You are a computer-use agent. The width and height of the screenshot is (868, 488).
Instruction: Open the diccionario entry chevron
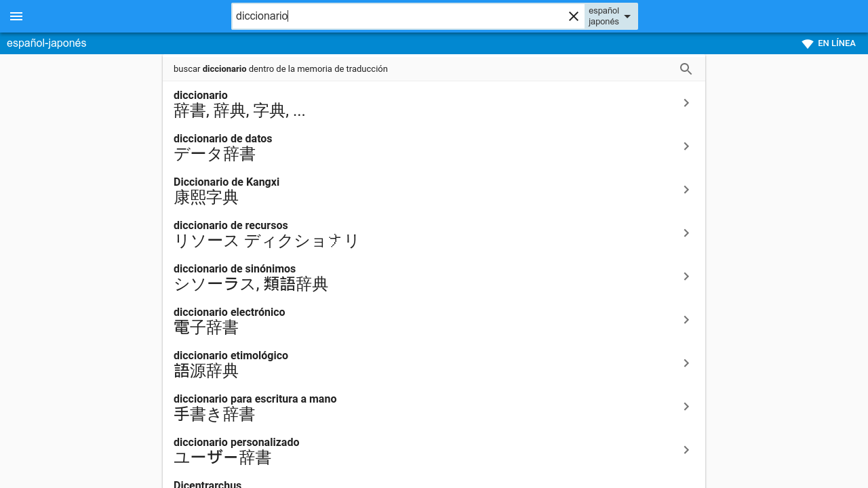tap(686, 103)
